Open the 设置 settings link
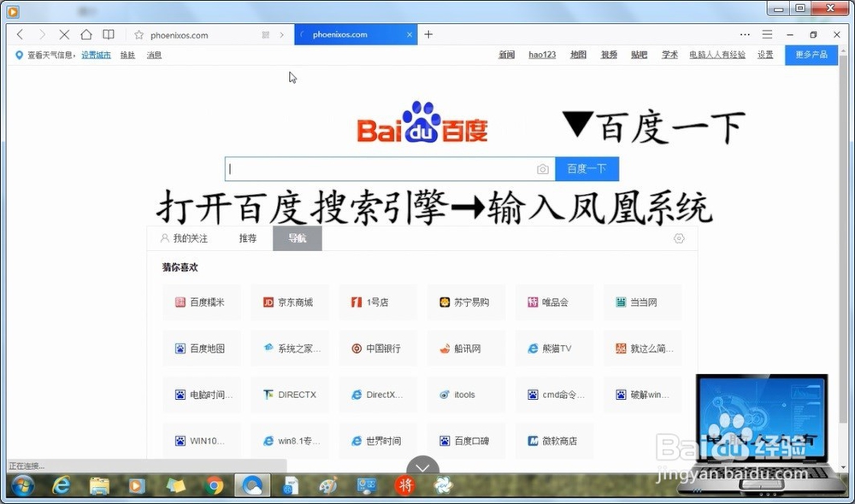 (x=765, y=55)
